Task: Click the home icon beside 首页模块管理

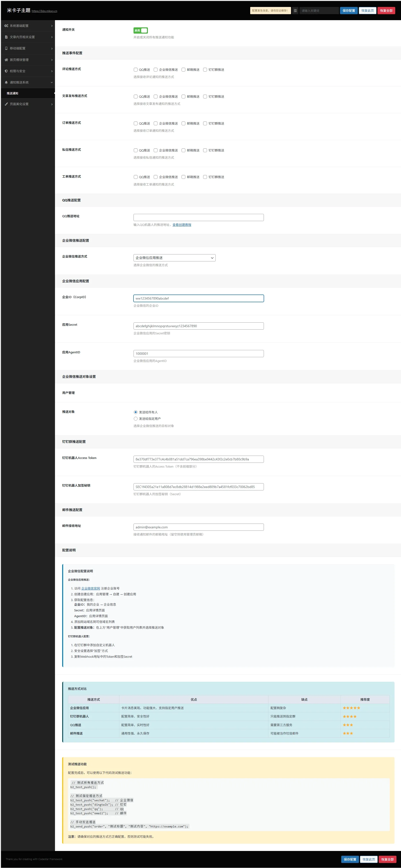Action: point(6,60)
